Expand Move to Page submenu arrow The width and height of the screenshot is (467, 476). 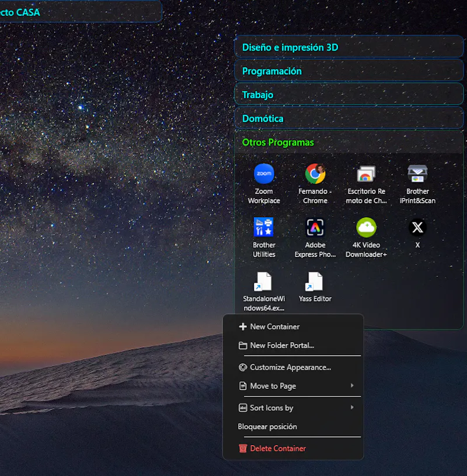352,385
